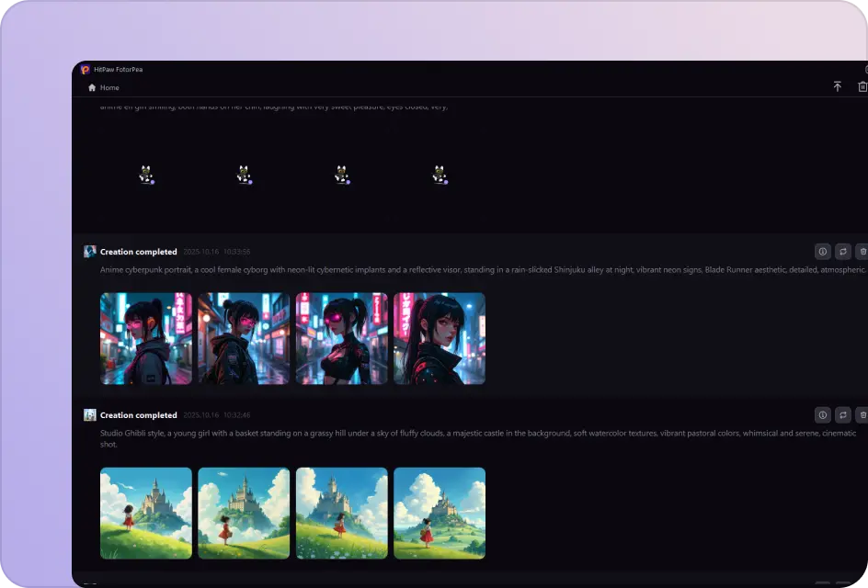The image size is (868, 588).
Task: Click the circular icon at the top right
Action: pyautogui.click(x=865, y=69)
